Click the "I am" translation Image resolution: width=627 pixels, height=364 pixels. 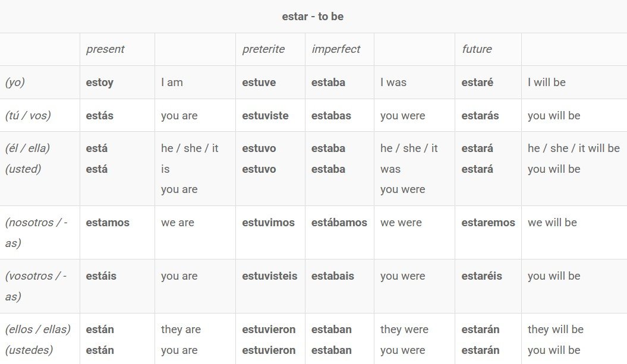(x=172, y=83)
